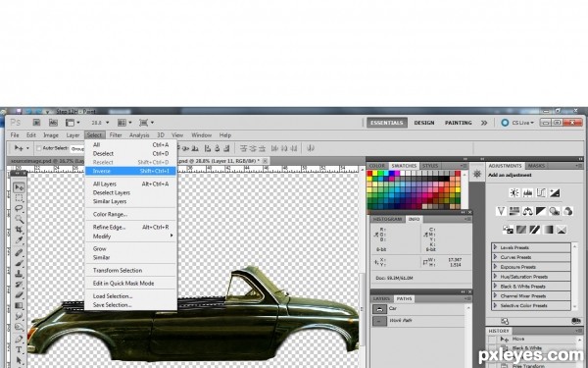Choose the Horizontal Type tool
This screenshot has height=368, width=588.
tap(19, 349)
